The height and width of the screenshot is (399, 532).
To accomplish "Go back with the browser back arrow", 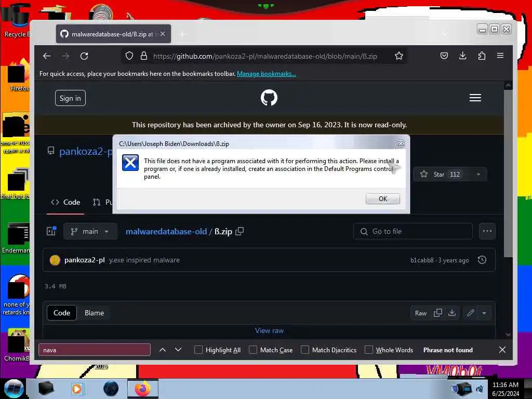I will click(x=46, y=56).
